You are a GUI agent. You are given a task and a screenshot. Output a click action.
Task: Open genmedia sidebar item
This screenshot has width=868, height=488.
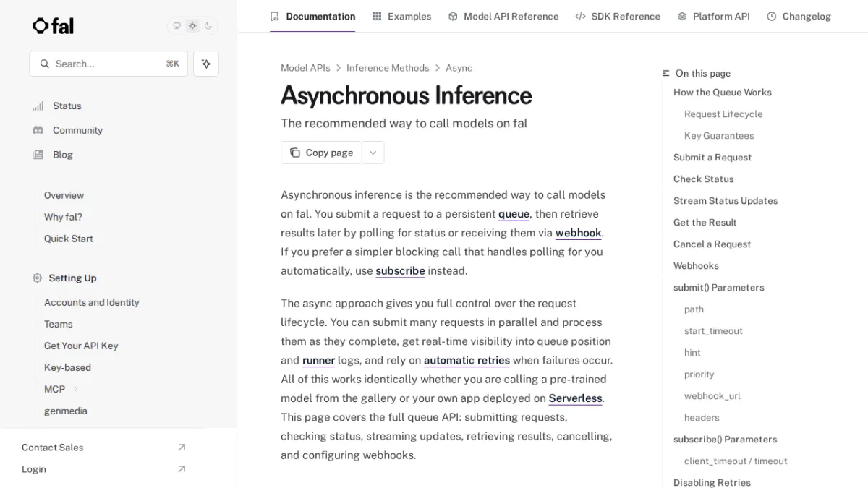(x=66, y=411)
